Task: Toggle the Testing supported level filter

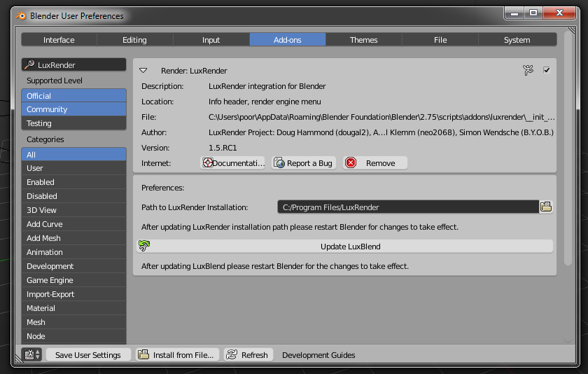Action: 74,123
